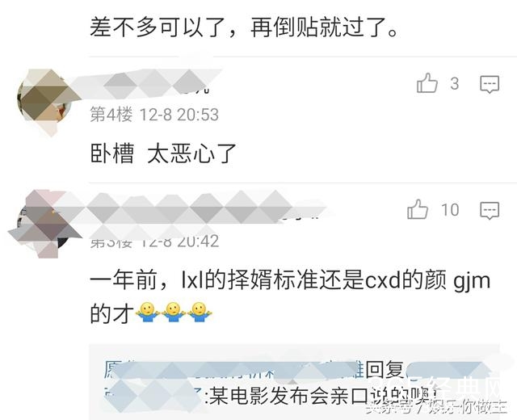
Task: Reply to the 第4楼 comment via speech bubble
Action: tap(490, 84)
